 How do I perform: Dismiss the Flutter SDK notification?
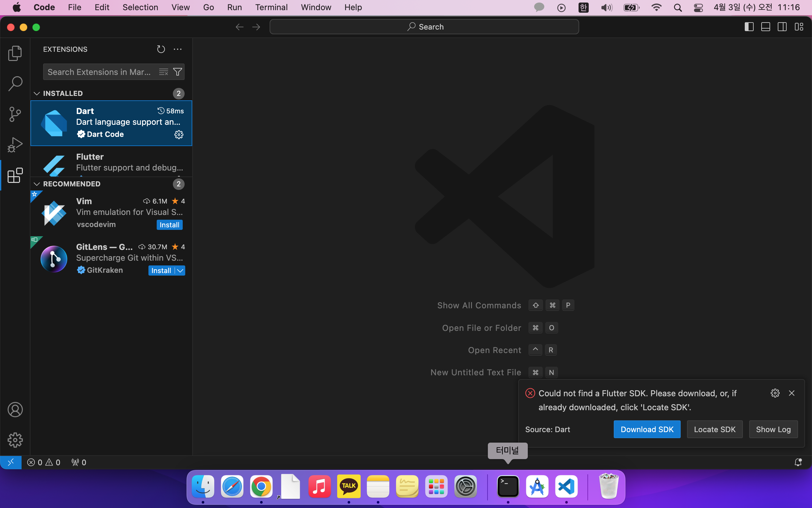[791, 393]
